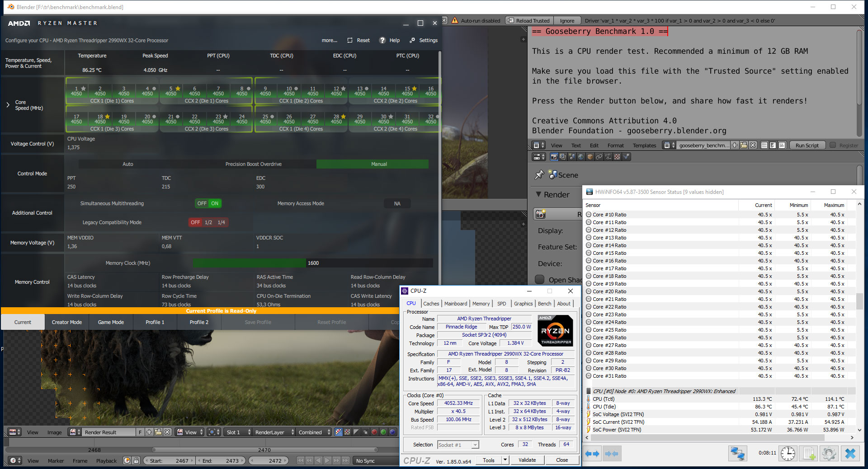Open the Scene properties tab icon

pyautogui.click(x=572, y=157)
